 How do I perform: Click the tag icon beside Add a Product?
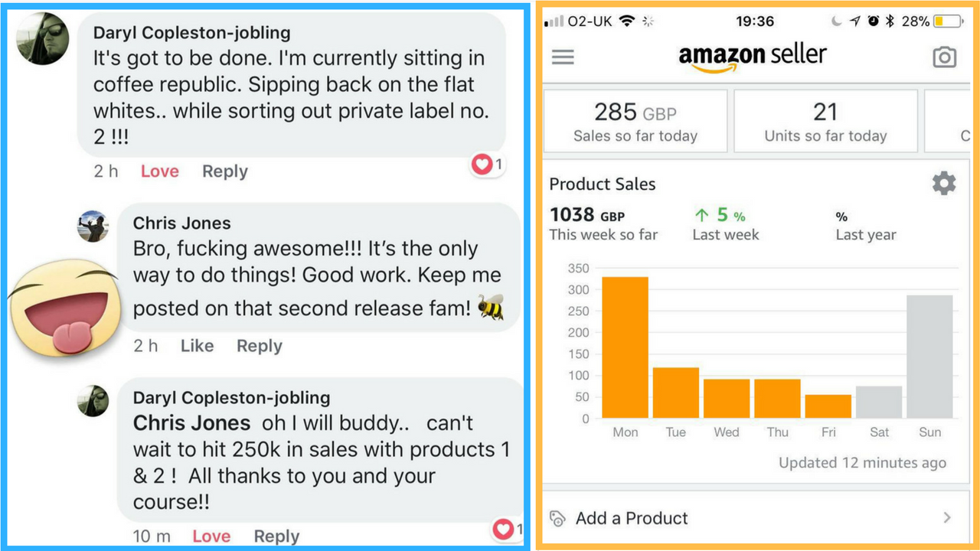click(x=557, y=518)
